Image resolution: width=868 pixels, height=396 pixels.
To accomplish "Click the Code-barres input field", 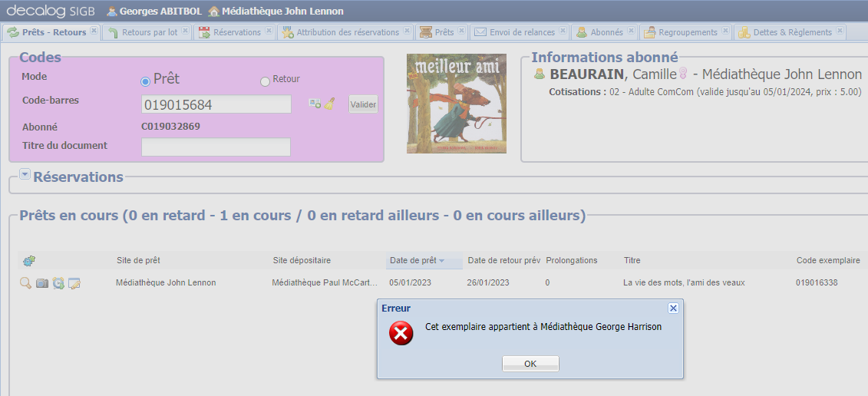I will [216, 104].
